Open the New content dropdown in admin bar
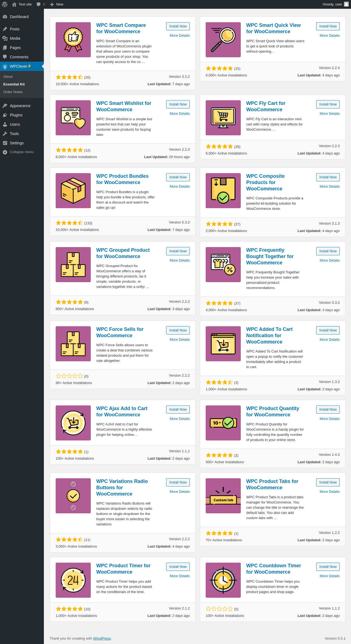The width and height of the screenshot is (351, 644). click(57, 4)
